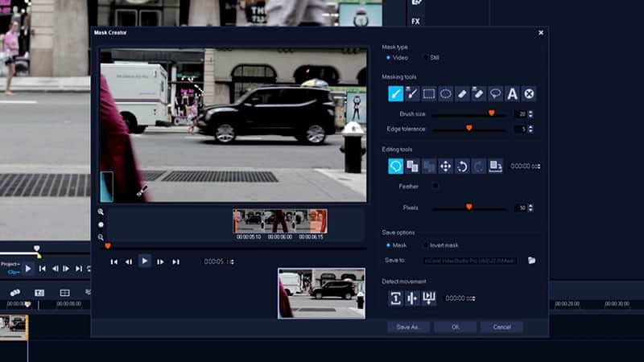This screenshot has height=362, width=644.
Task: Adjust Edge tolerance value with the stepper
Action: point(531,129)
